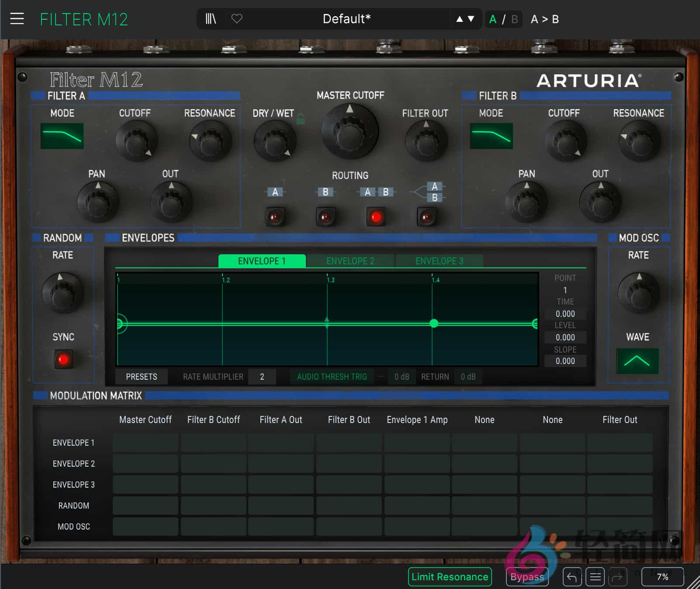Enable routing A only LED button
The width and height of the screenshot is (700, 589).
tap(275, 217)
